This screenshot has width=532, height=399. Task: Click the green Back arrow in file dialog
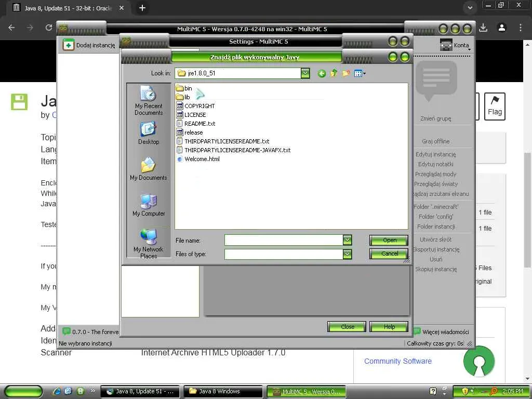click(x=322, y=73)
